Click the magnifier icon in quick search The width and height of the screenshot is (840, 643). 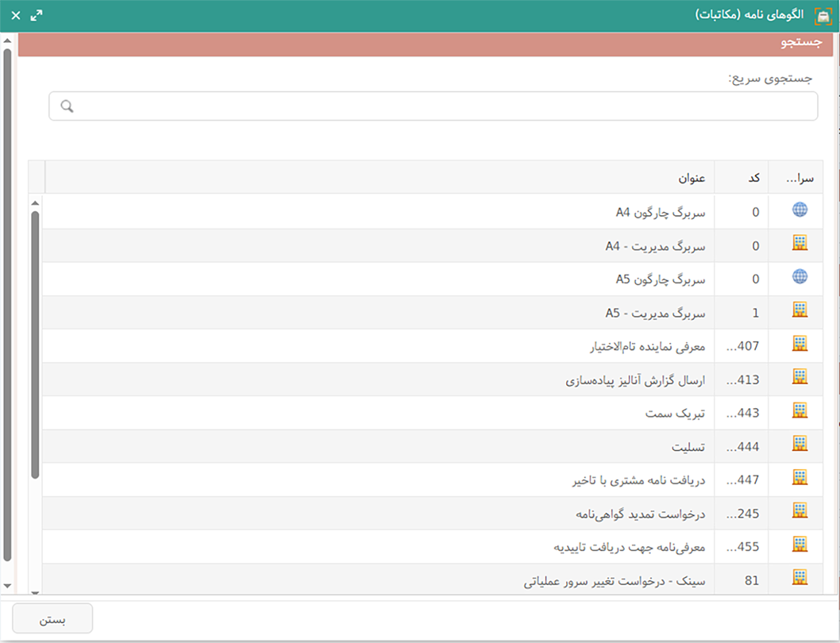coord(67,106)
